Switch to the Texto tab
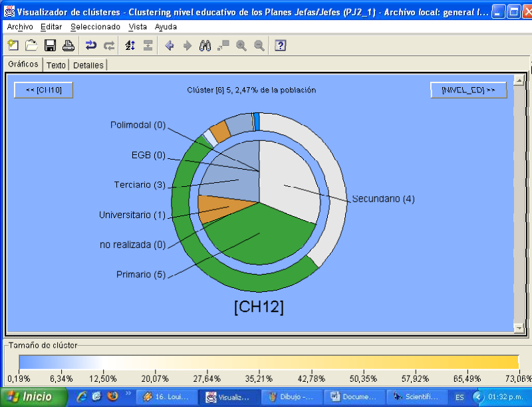 [56, 65]
